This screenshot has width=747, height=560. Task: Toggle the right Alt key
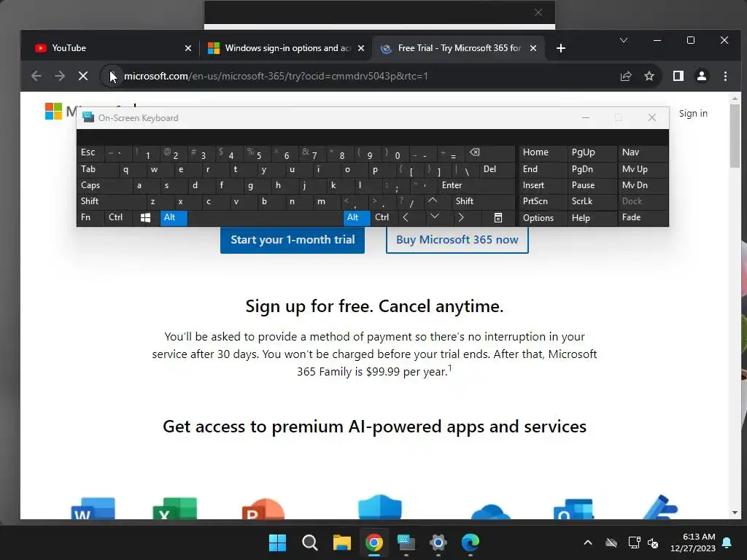pos(356,217)
